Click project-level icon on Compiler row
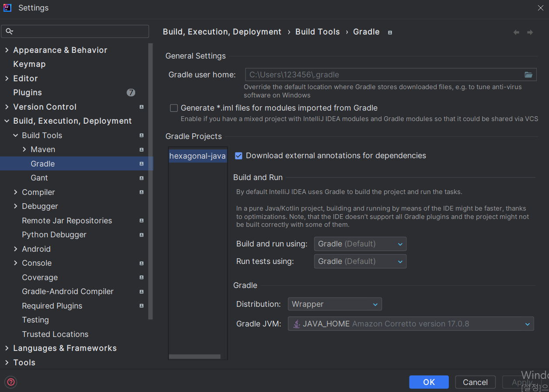549x392 pixels. (141, 192)
